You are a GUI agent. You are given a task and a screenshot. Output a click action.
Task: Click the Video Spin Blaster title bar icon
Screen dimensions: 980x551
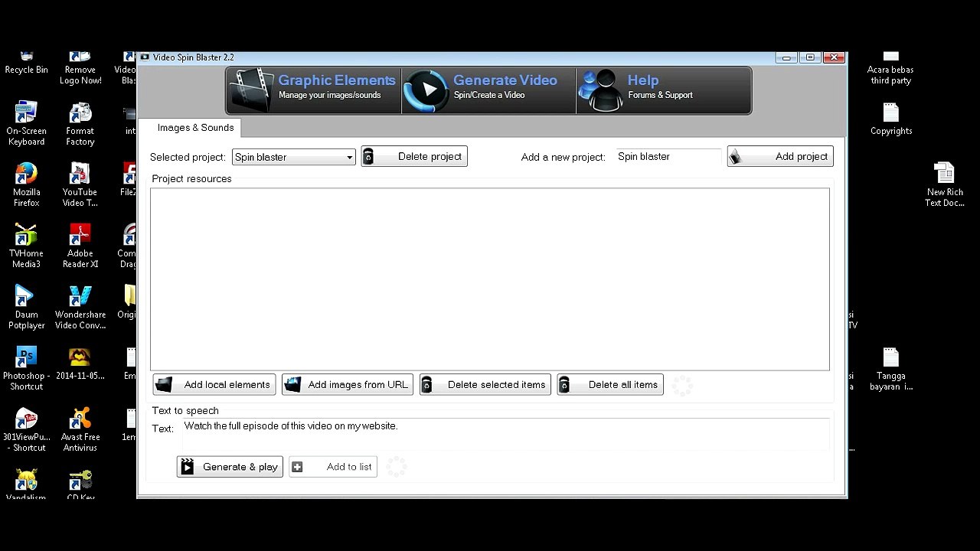(x=145, y=57)
